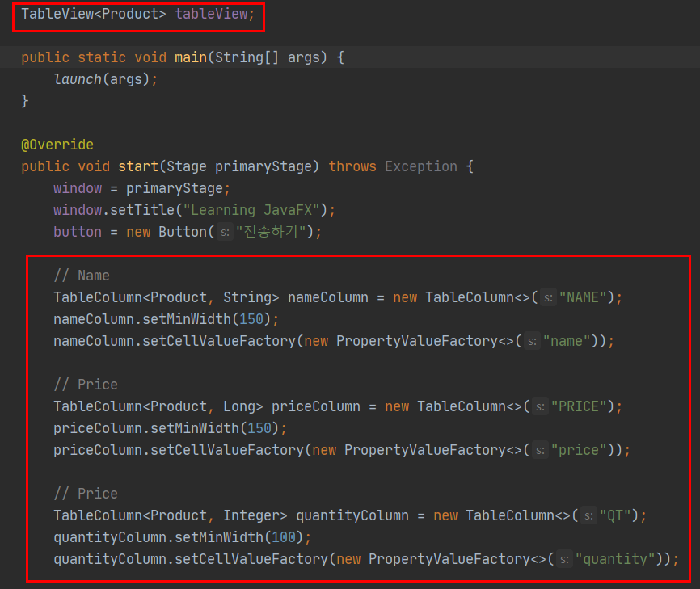Click the launch(args) call

point(105,79)
